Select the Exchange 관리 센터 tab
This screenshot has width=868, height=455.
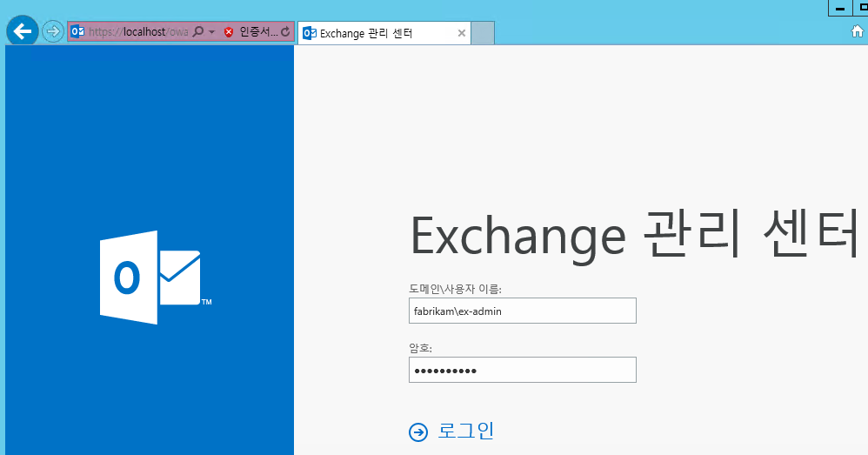pos(384,33)
